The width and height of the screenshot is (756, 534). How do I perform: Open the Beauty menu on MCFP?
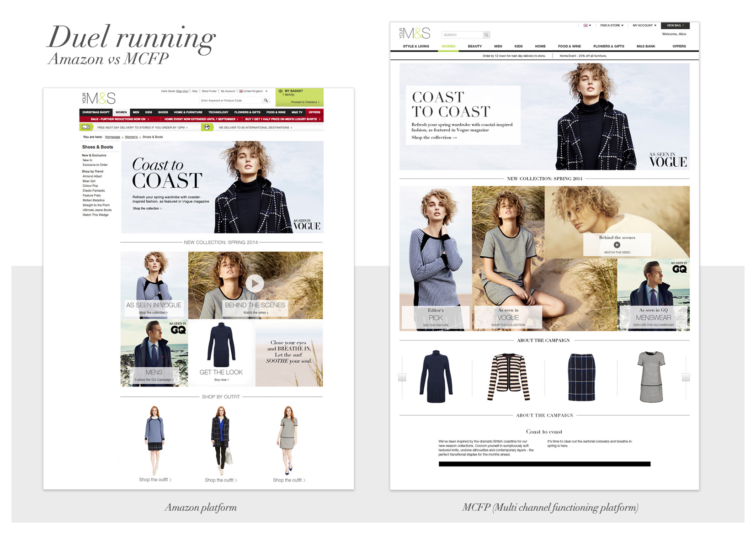coord(475,46)
